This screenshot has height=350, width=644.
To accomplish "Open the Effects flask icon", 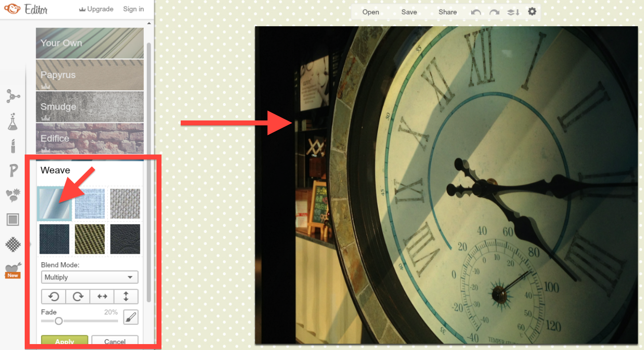I will click(x=13, y=121).
